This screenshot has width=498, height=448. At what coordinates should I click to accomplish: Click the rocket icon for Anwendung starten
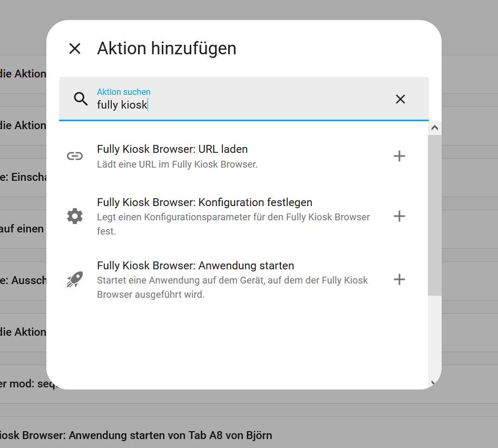[x=75, y=279]
